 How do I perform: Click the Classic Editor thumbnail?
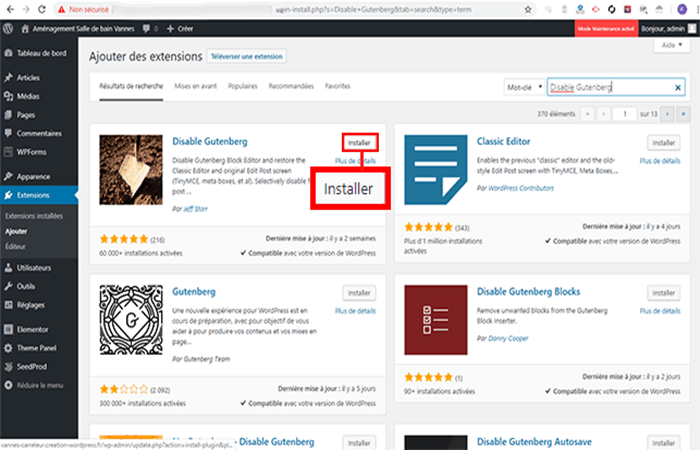(436, 170)
